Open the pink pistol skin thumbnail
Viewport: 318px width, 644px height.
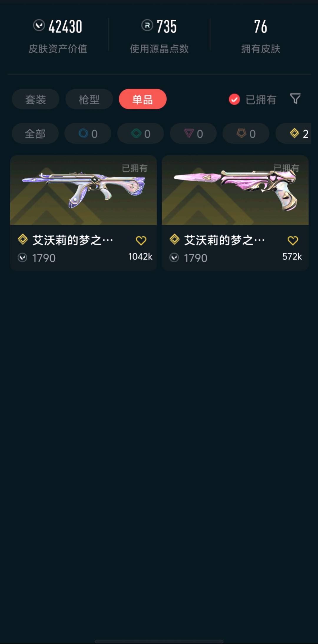[x=235, y=190]
